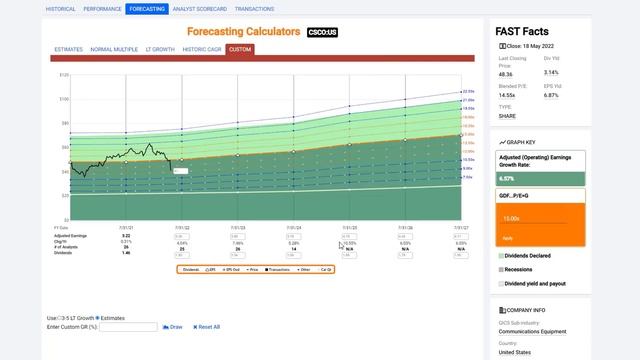Click the TYPE value SHARE
The height and width of the screenshot is (360, 640).
[x=507, y=116]
